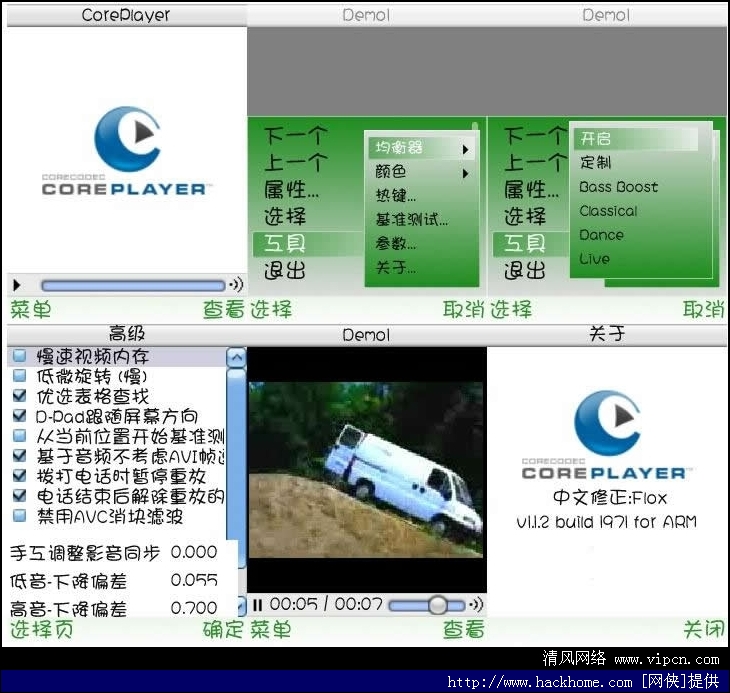Click the 低音-下降偏差 value 0.055

194,580
